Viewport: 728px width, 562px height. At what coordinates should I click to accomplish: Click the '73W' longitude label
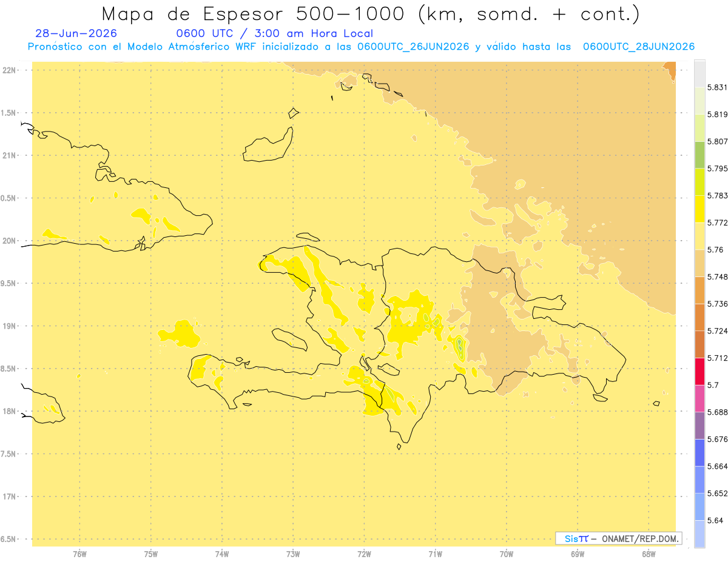pos(293,554)
